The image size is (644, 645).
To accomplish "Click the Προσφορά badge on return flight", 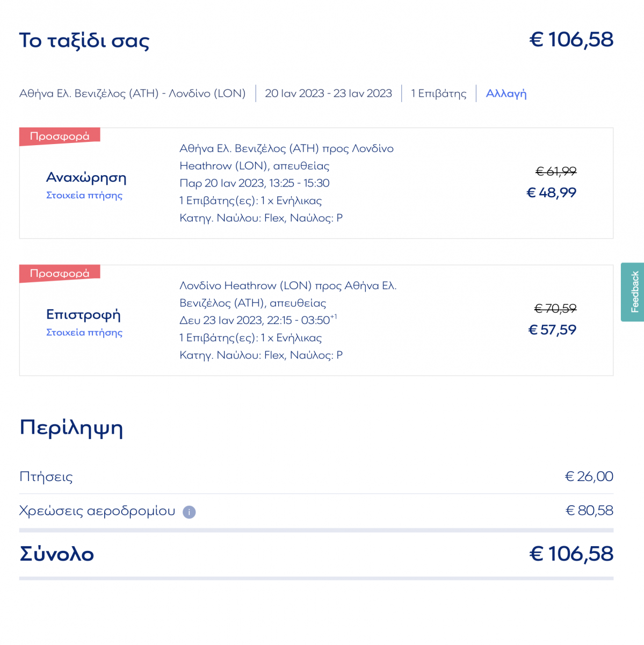I will tap(60, 273).
